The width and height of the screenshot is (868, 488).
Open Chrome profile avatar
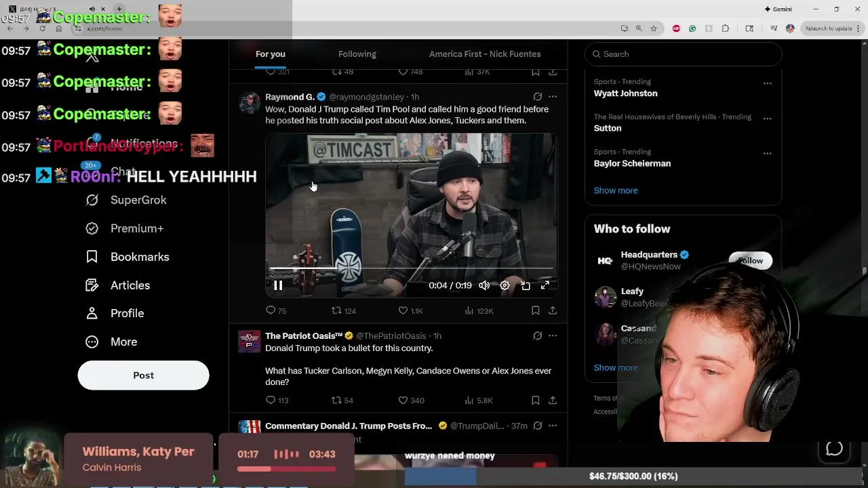790,28
